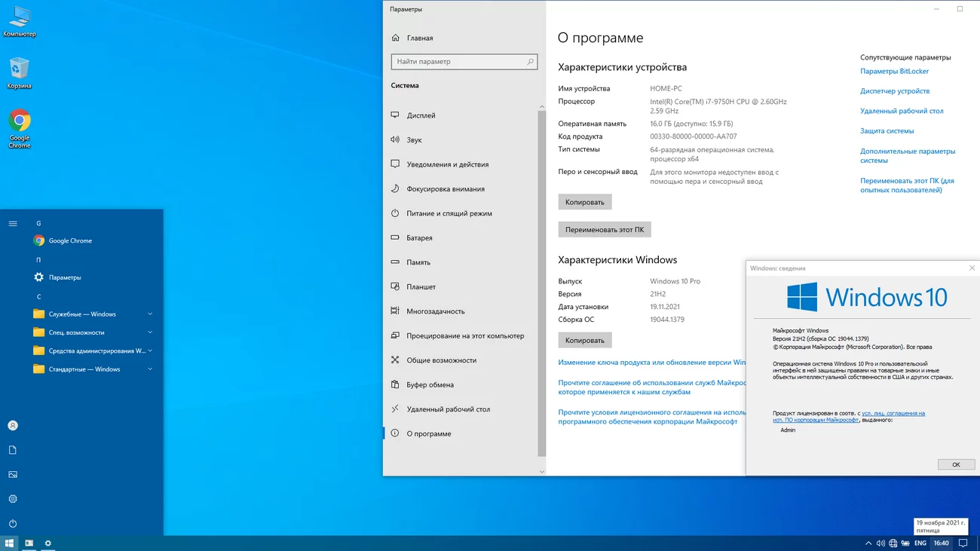
Task: Open the Параметры BitLocker link
Action: click(x=894, y=71)
